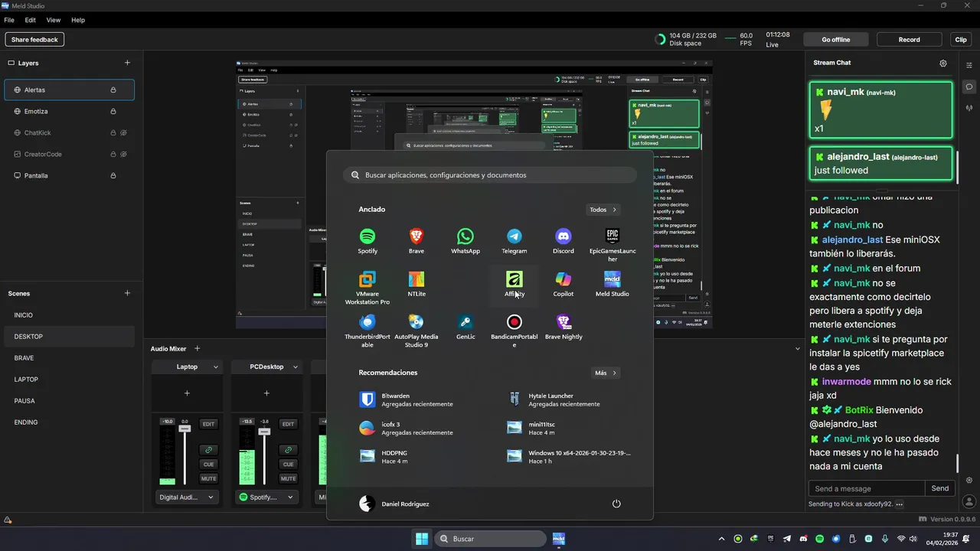980x551 pixels.
Task: Click the Share feedback button
Action: point(34,40)
